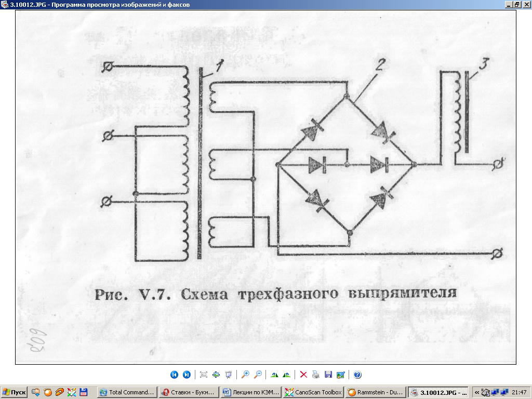Launch the blue floppy quick launch icon
532x399 pixels.
[x=84, y=392]
